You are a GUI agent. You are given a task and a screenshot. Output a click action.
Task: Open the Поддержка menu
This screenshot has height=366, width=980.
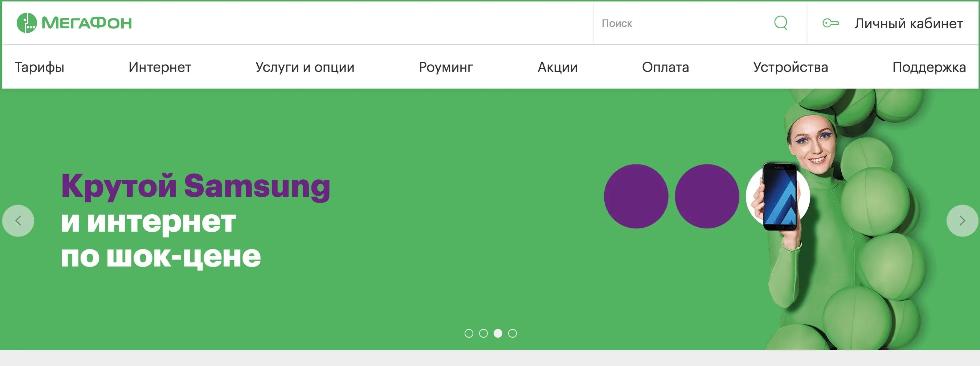[x=929, y=67]
